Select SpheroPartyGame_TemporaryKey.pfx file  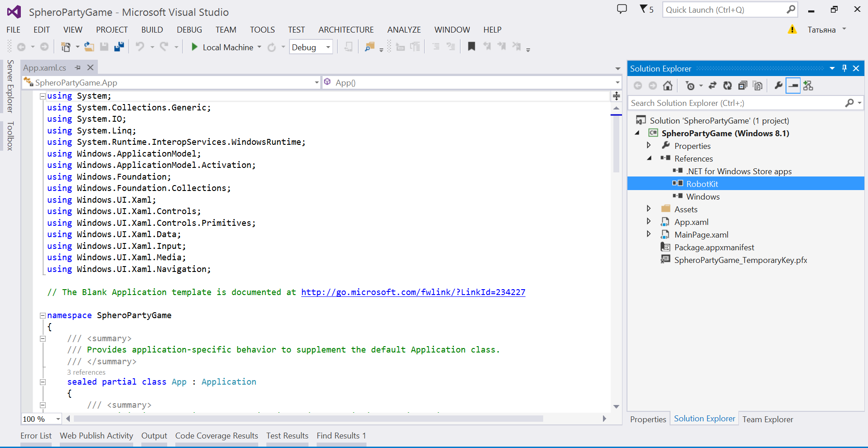pyautogui.click(x=740, y=260)
